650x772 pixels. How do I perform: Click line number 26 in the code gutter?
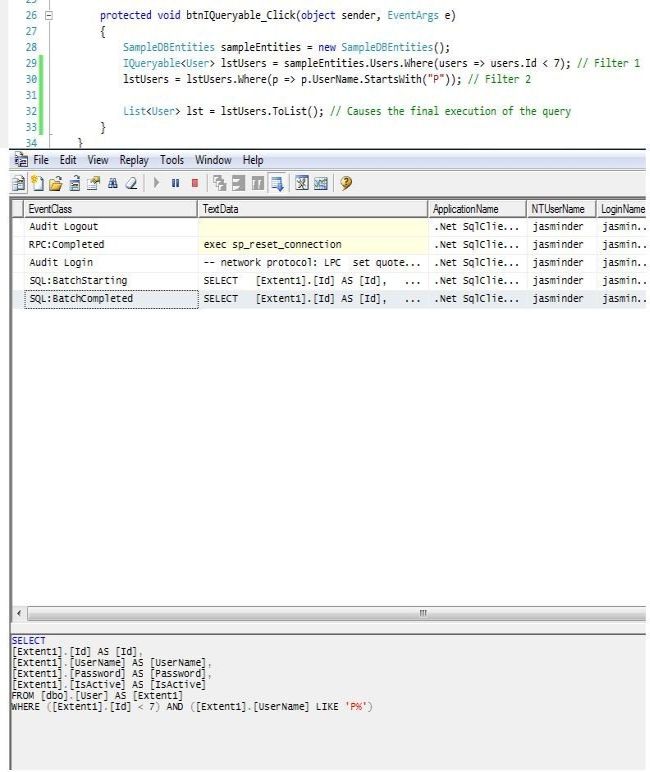[x=31, y=15]
